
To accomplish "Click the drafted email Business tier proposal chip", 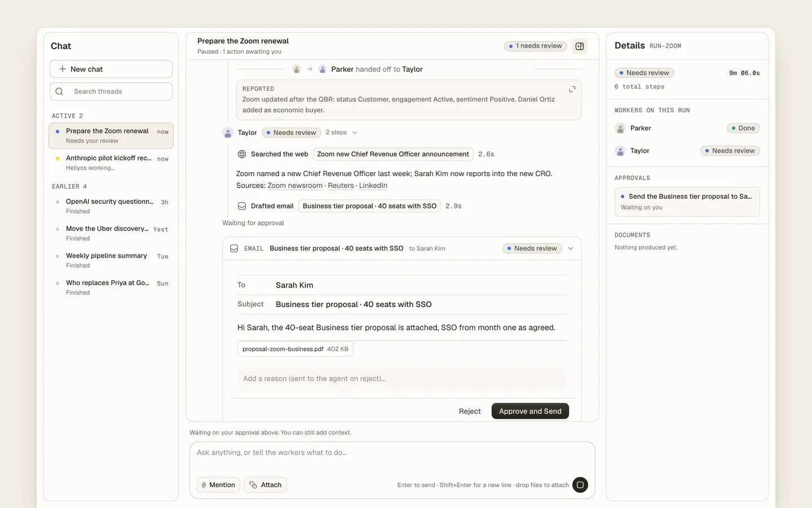I will click(369, 206).
